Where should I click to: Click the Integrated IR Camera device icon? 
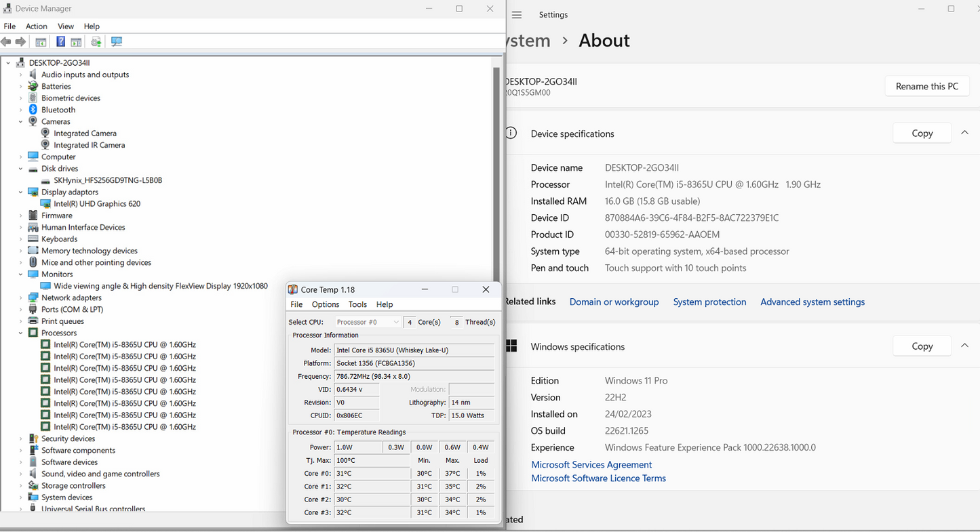45,145
